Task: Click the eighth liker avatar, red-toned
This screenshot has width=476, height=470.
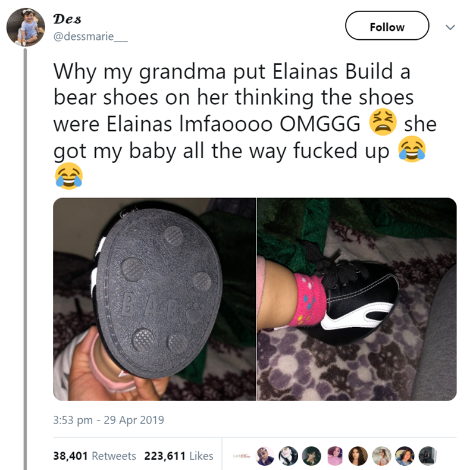Action: click(x=405, y=456)
